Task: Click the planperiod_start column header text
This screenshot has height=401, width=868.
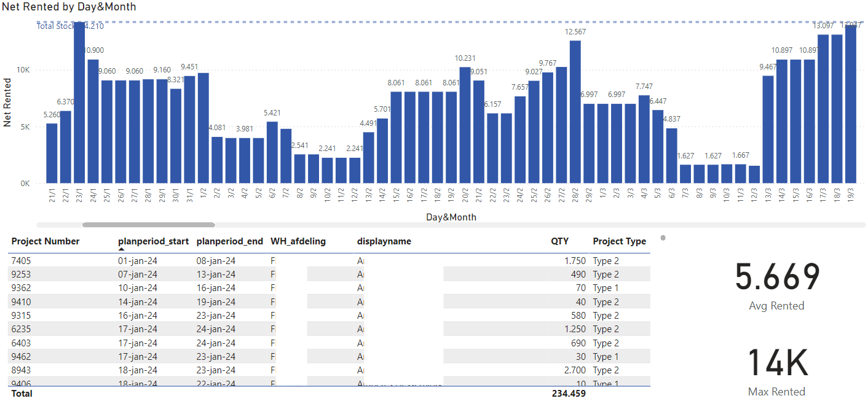Action: pyautogui.click(x=154, y=241)
